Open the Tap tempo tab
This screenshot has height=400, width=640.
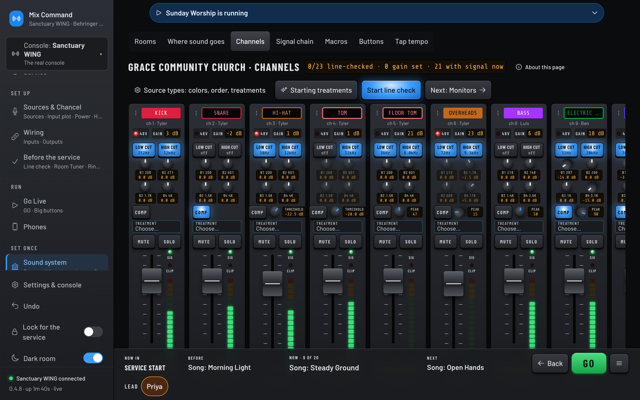point(411,41)
